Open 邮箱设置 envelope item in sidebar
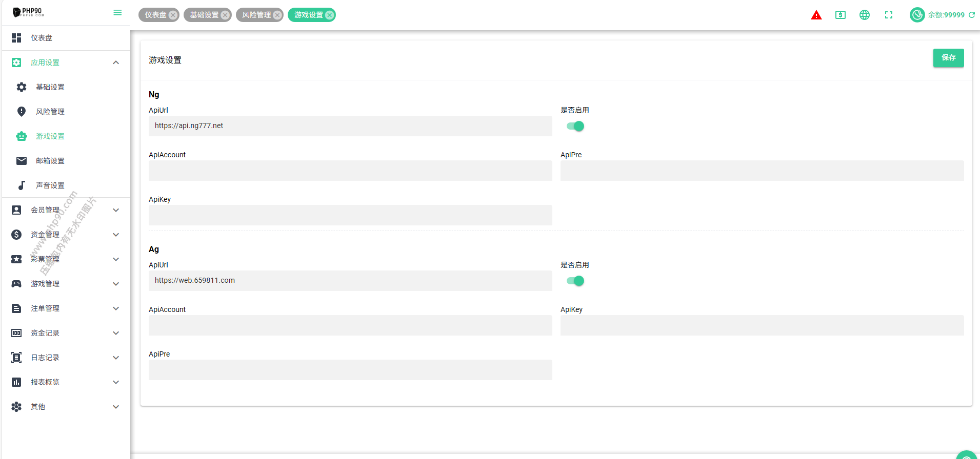 point(50,161)
